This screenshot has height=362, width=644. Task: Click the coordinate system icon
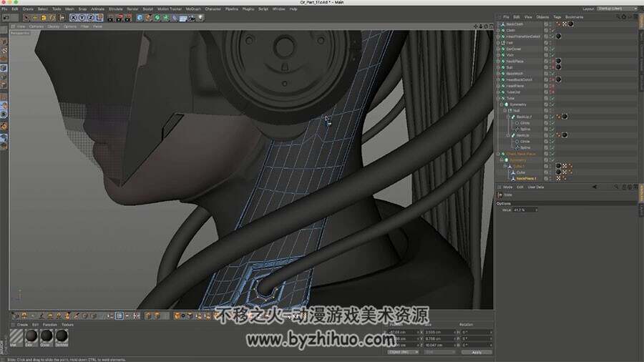pyautogui.click(x=99, y=18)
